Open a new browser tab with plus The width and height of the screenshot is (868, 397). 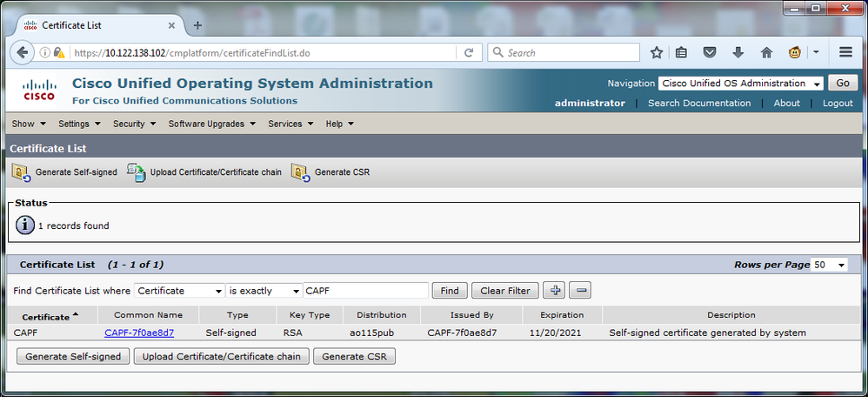pyautogui.click(x=197, y=25)
